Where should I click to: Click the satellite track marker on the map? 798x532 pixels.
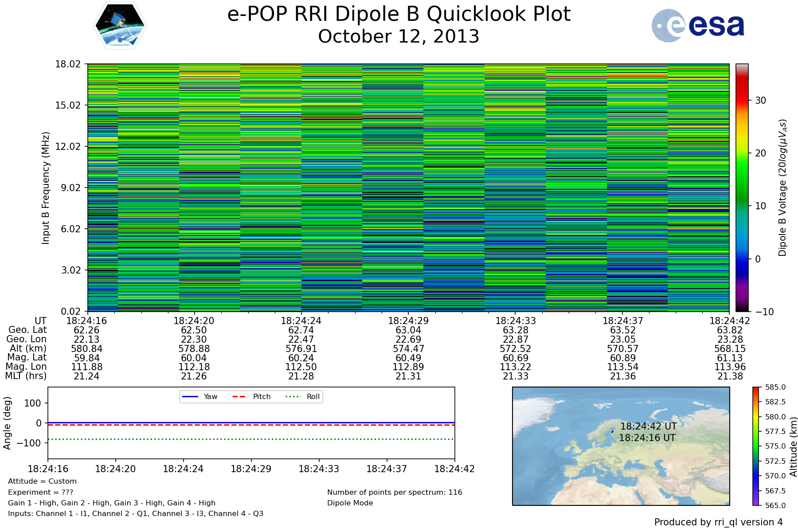(x=613, y=432)
